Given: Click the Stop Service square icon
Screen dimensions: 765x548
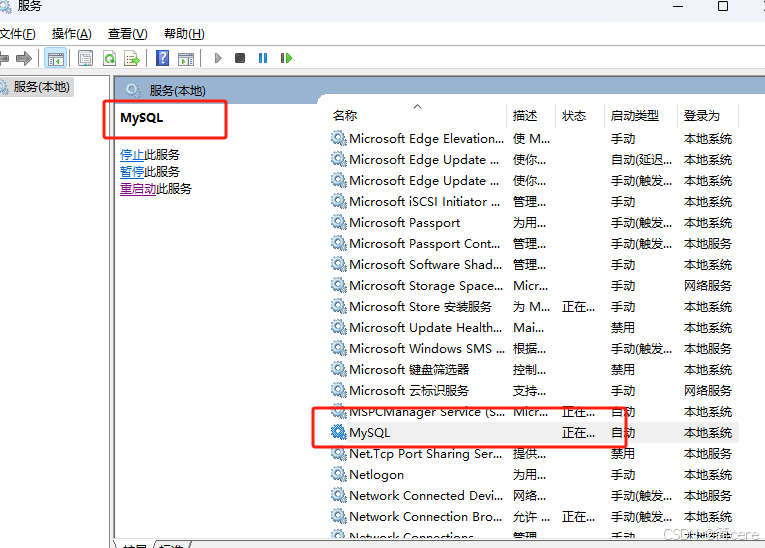Looking at the screenshot, I should pos(240,58).
